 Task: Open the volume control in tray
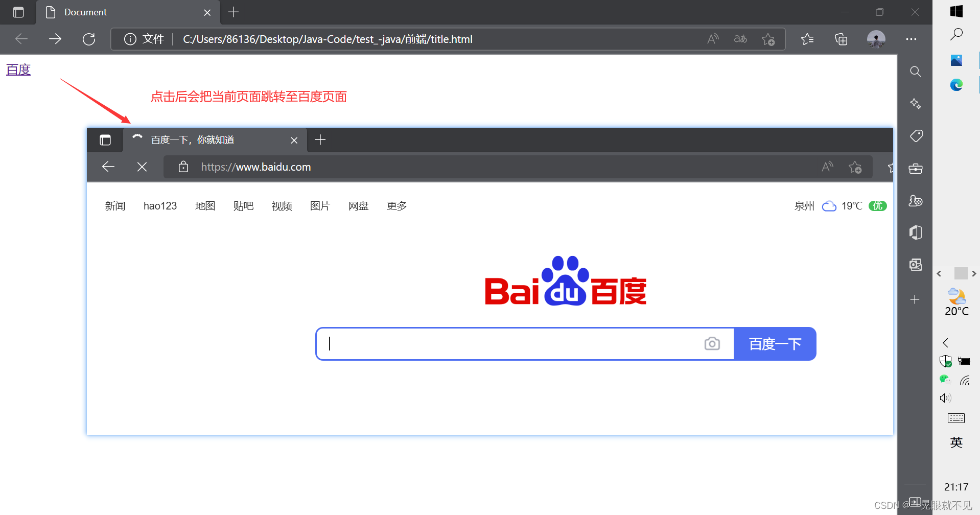click(945, 398)
